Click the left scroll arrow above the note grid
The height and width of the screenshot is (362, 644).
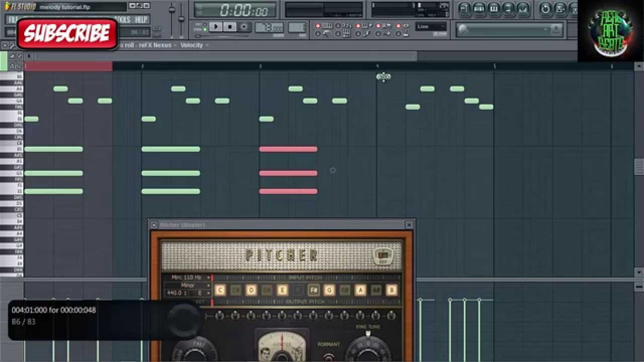(x=29, y=56)
